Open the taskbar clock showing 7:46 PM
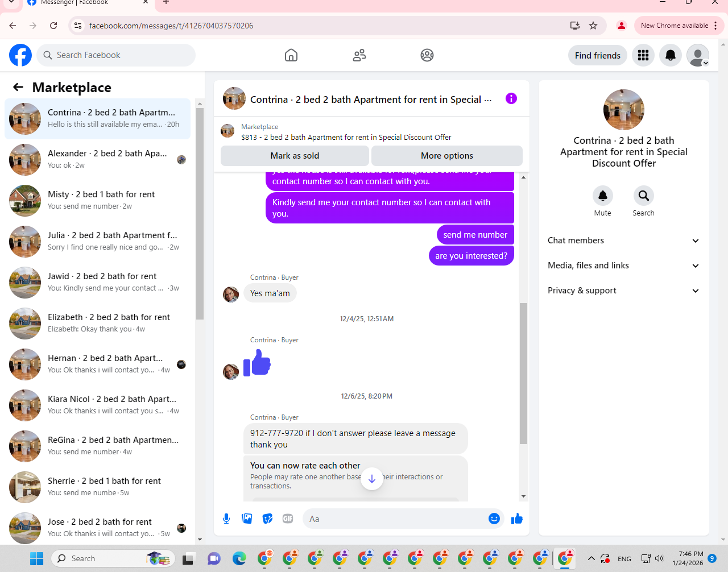This screenshot has width=728, height=572. [688, 558]
